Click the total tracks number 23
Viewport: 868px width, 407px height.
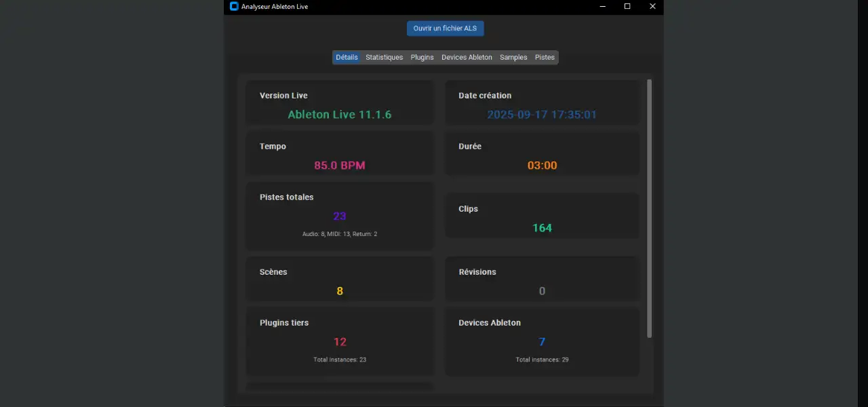[340, 216]
